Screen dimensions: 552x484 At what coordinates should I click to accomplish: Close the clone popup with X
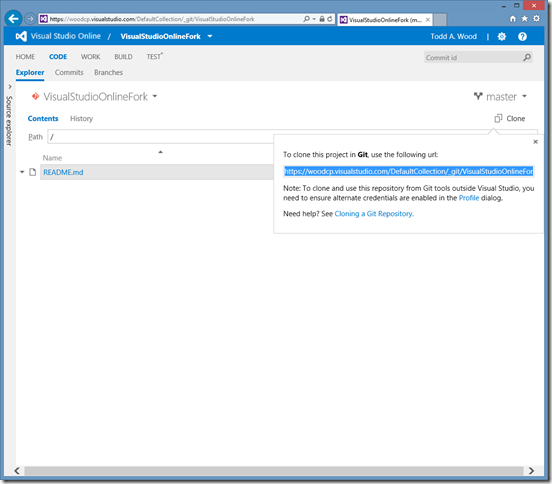(535, 142)
